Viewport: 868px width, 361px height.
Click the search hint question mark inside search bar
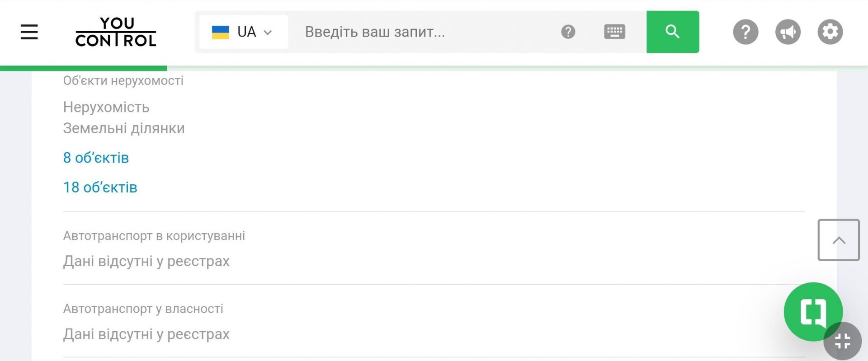tap(568, 32)
